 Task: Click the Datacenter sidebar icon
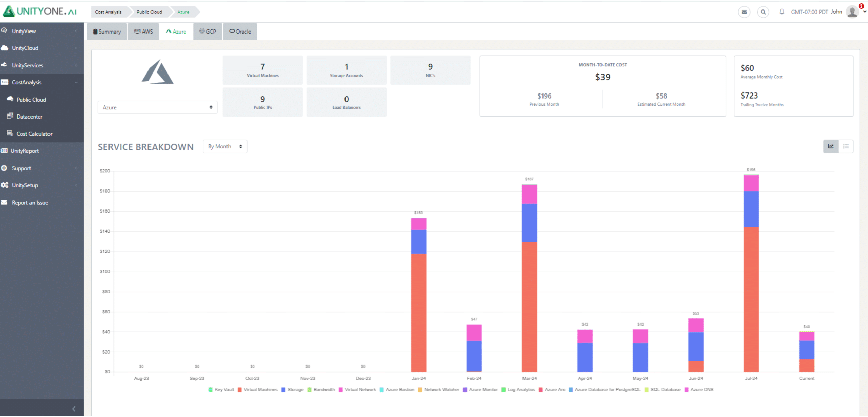[x=10, y=116]
